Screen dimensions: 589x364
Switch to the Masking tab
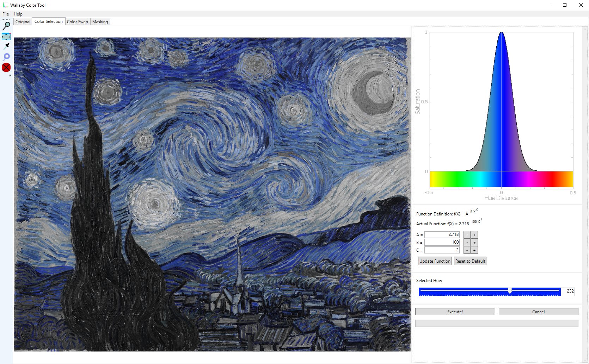tap(100, 22)
